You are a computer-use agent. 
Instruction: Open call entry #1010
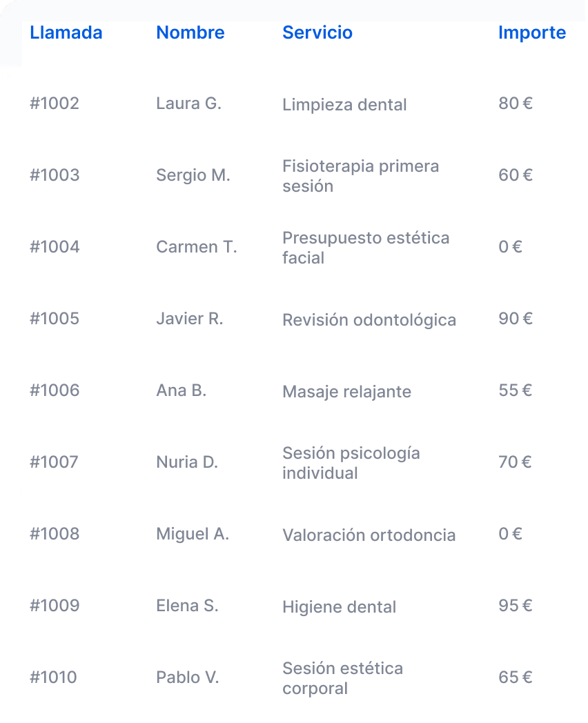pyautogui.click(x=54, y=677)
